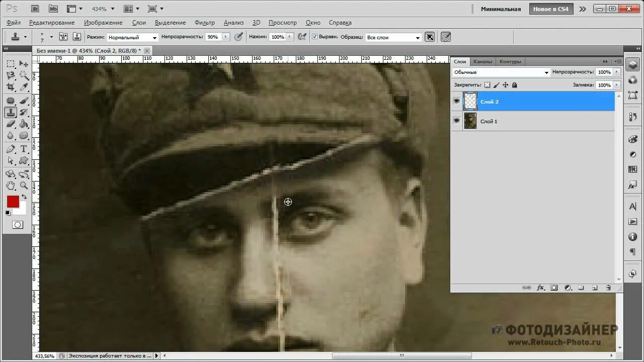Image resolution: width=644 pixels, height=362 pixels.
Task: Create a new layer
Action: pyautogui.click(x=594, y=288)
